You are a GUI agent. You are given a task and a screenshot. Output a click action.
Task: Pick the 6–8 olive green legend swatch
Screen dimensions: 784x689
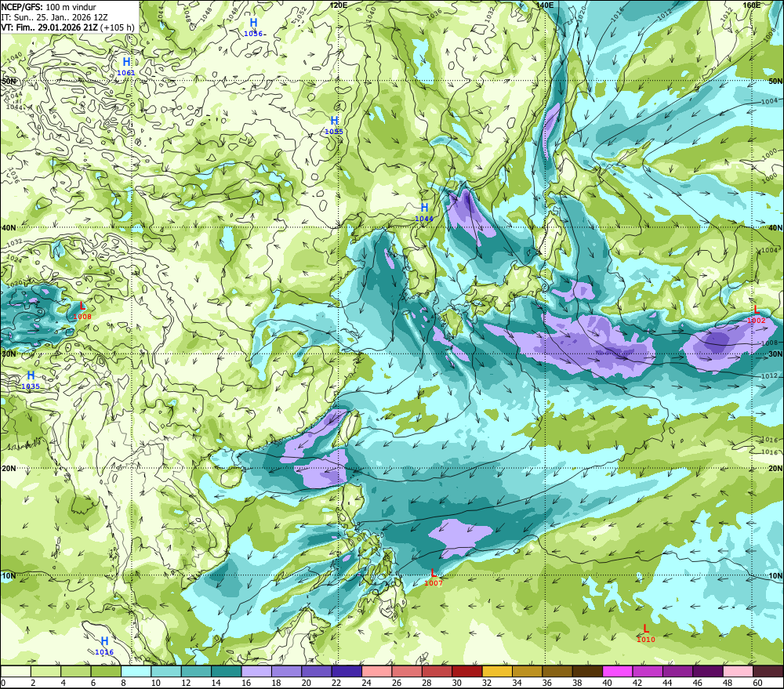coord(106,671)
